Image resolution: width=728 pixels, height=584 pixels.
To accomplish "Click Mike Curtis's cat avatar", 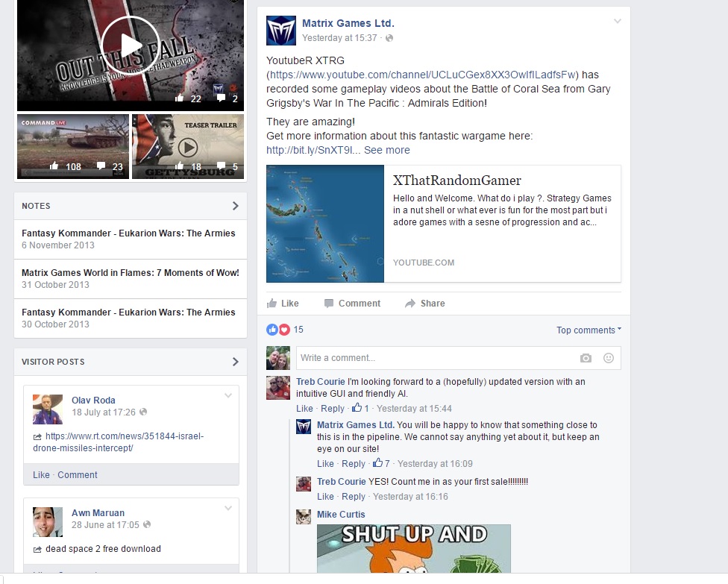I will click(x=304, y=517).
